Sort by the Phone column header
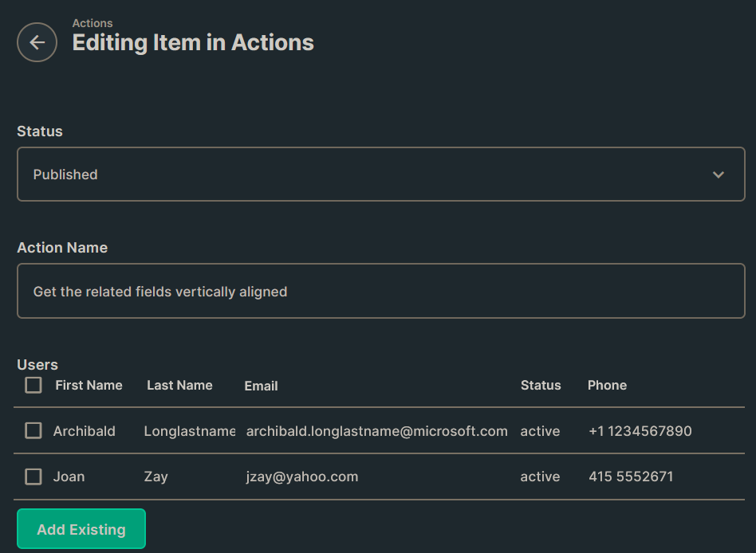 (x=607, y=385)
